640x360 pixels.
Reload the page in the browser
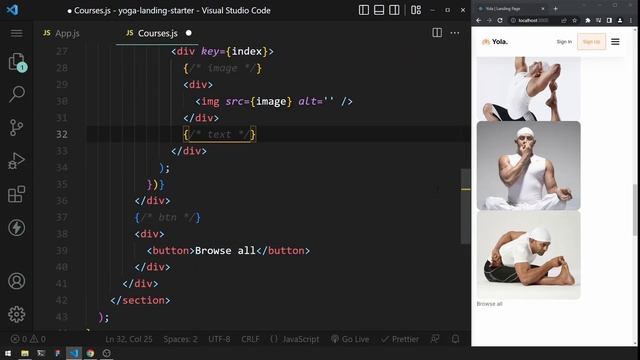pos(500,20)
